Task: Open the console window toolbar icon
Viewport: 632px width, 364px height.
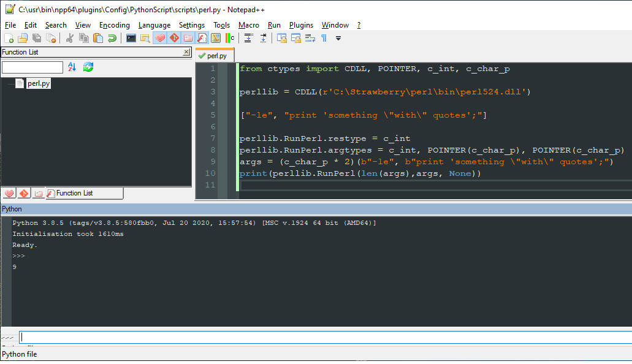Action: click(131, 38)
